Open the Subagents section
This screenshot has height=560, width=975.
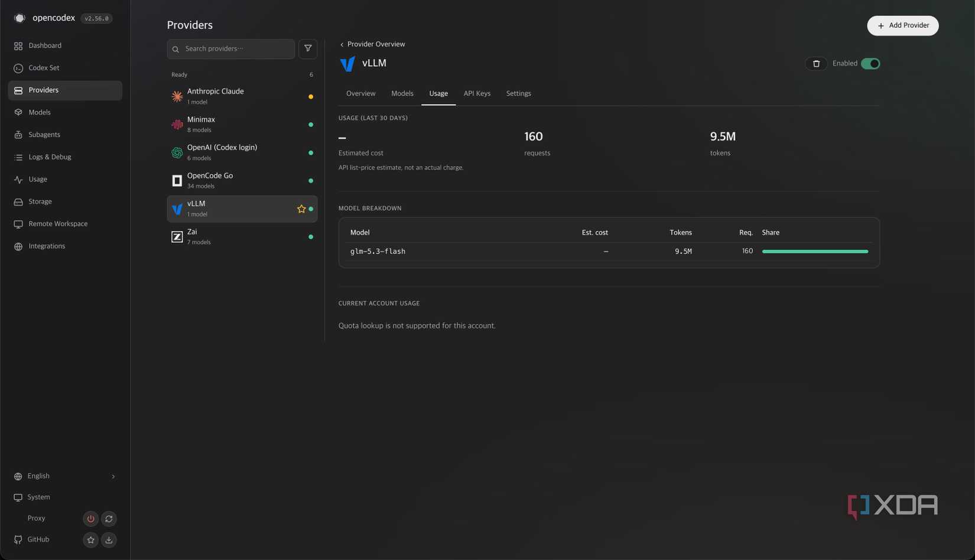(65, 135)
